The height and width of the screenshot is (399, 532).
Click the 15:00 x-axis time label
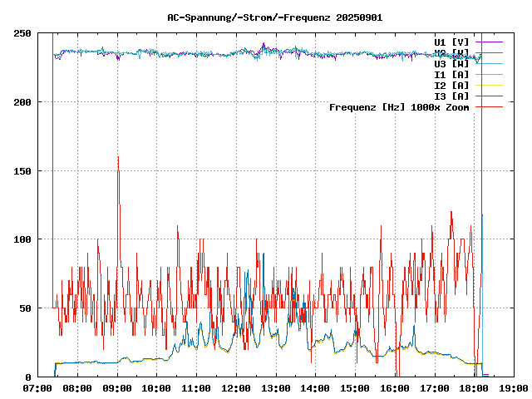(355, 388)
